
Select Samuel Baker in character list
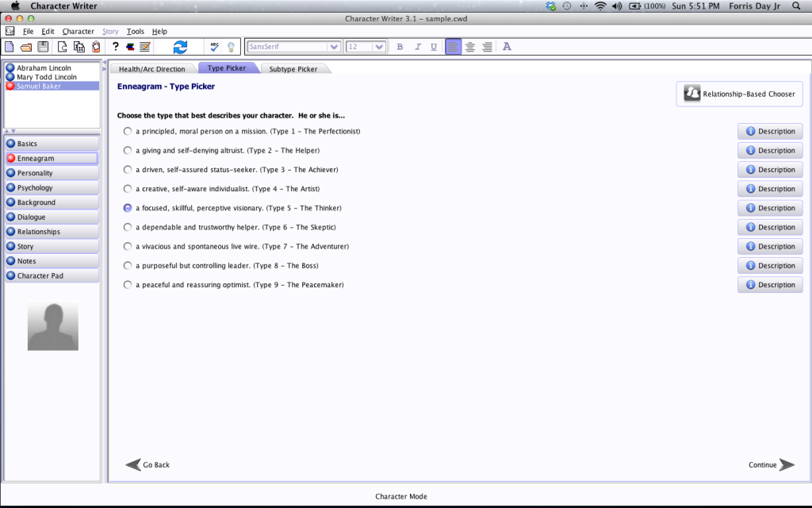pyautogui.click(x=52, y=86)
